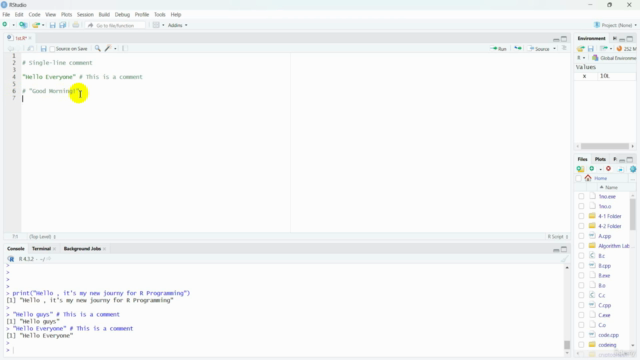Click the Save All documents icon

pyautogui.click(x=63, y=25)
